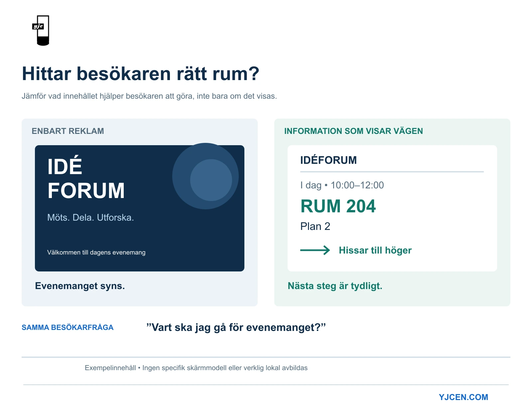Viewport: 532px width, 412px height.
Task: Click the 'IDÉFORUM' card heading
Action: 328,160
